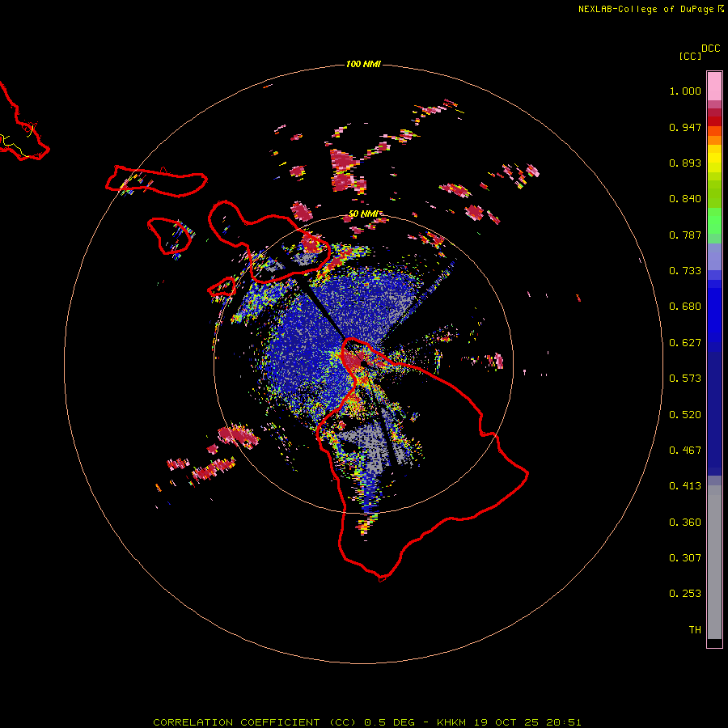
Task: Click the 0.840 scale value
Action: (x=685, y=199)
